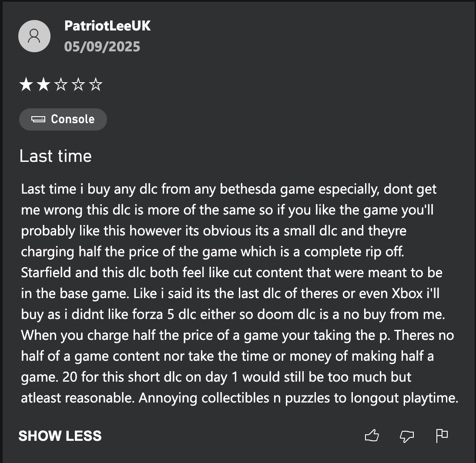Open the PatriotLeeUK username profile
This screenshot has width=476, height=463.
(x=107, y=26)
